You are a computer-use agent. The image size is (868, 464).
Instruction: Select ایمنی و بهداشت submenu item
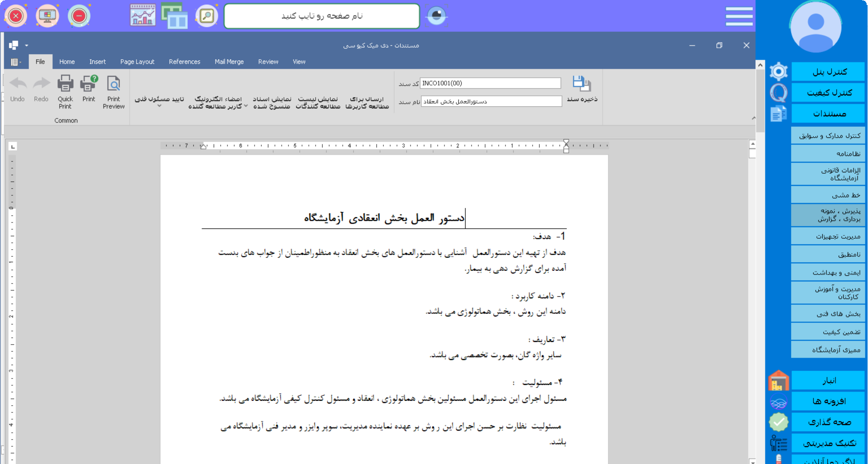tap(828, 272)
